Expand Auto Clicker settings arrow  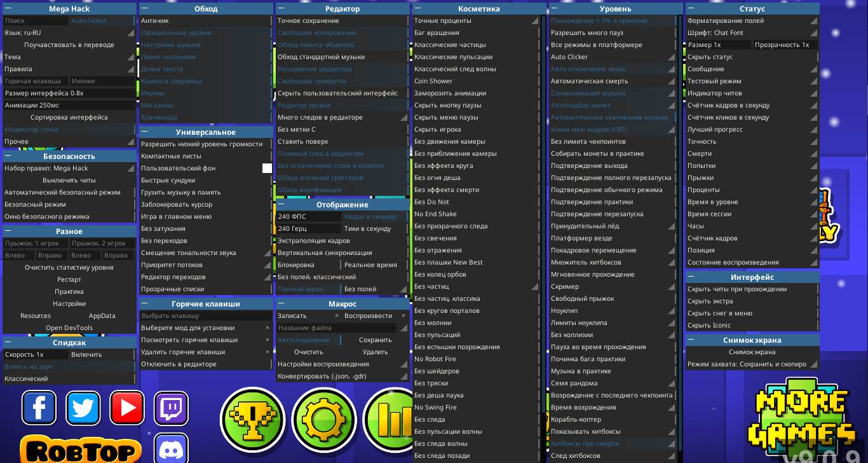pos(671,57)
